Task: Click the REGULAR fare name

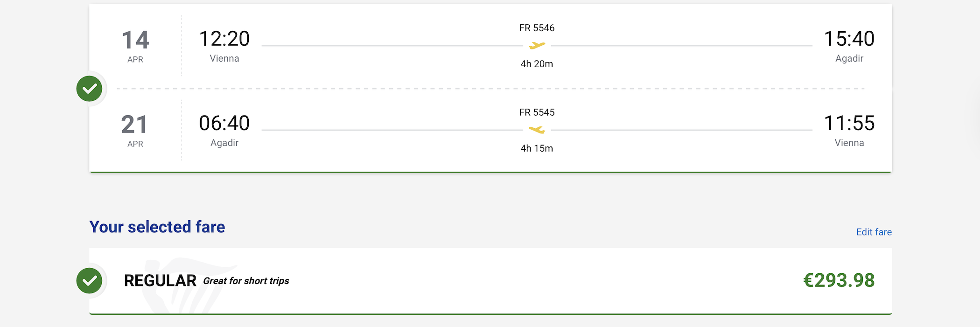Action: [160, 281]
